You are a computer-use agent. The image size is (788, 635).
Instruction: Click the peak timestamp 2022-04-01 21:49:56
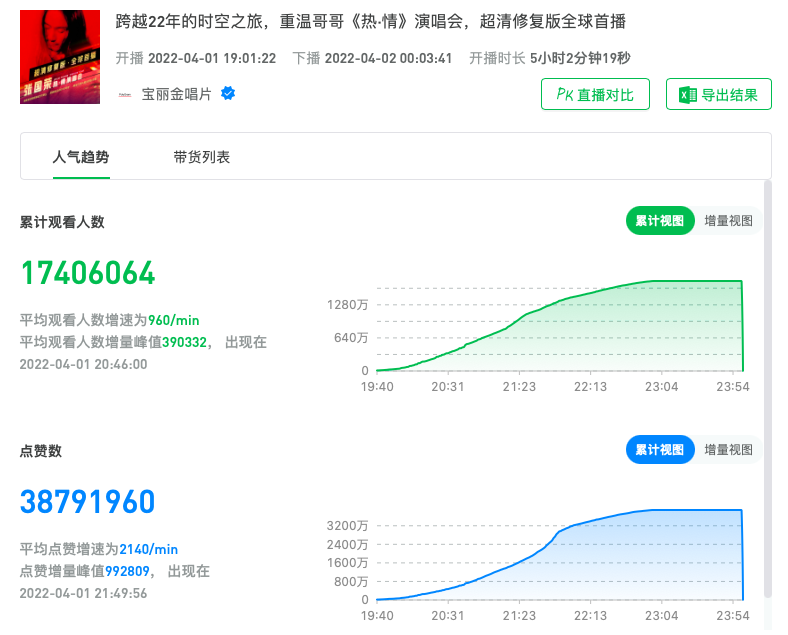(83, 593)
